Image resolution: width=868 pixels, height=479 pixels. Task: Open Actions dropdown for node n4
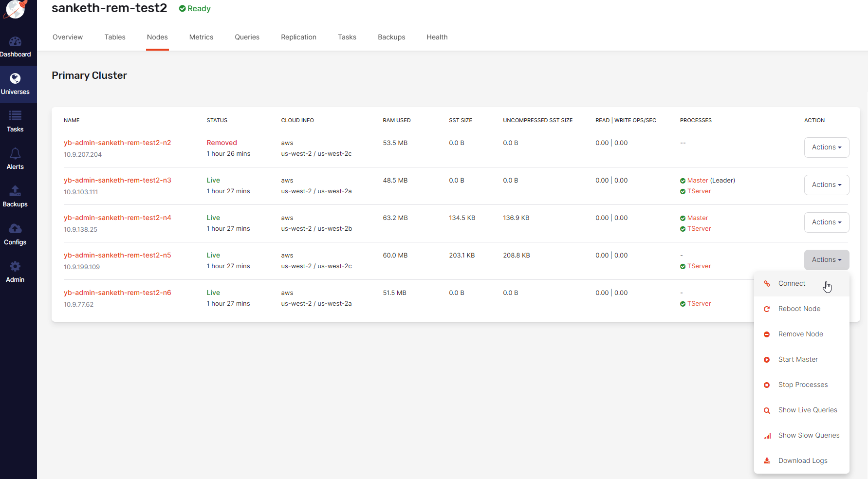826,222
